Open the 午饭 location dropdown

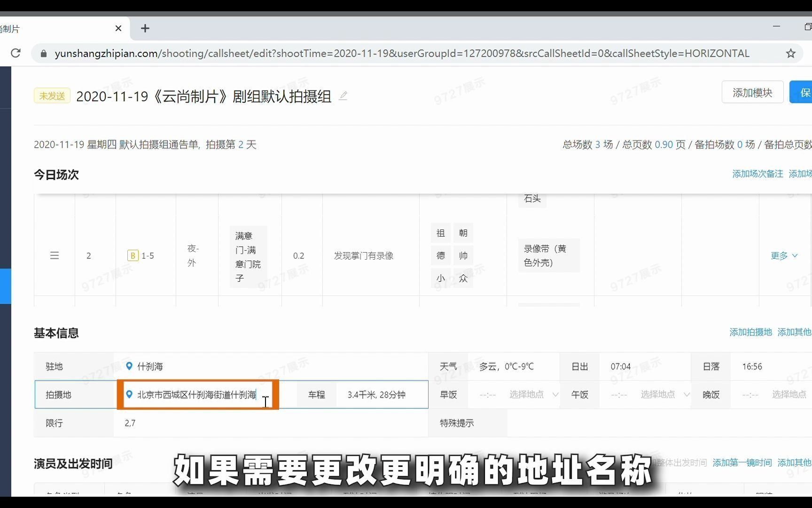tap(665, 394)
